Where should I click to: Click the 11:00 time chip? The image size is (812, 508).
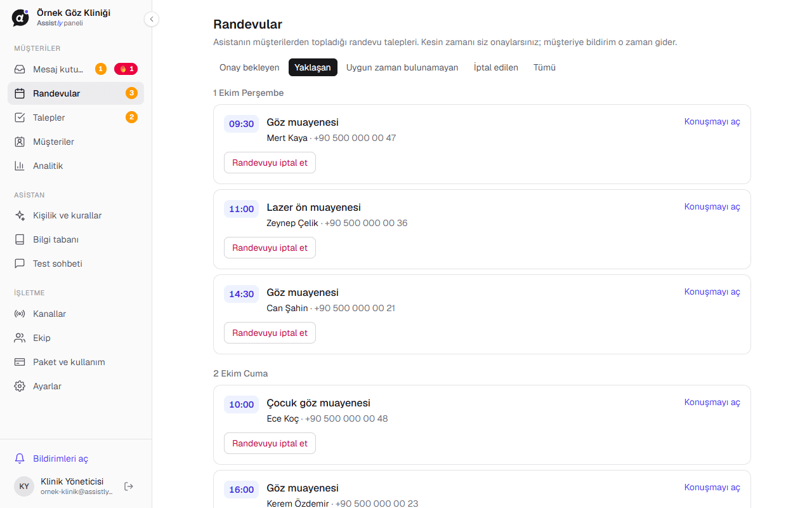241,209
